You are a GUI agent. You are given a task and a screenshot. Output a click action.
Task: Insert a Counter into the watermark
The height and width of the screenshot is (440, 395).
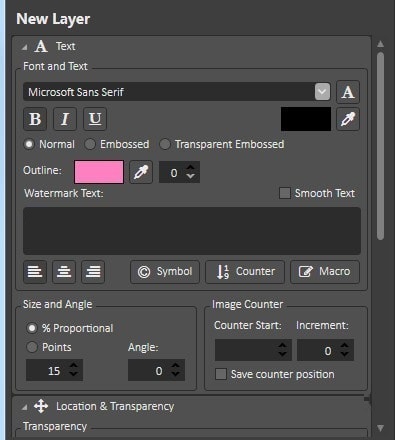pyautogui.click(x=245, y=272)
